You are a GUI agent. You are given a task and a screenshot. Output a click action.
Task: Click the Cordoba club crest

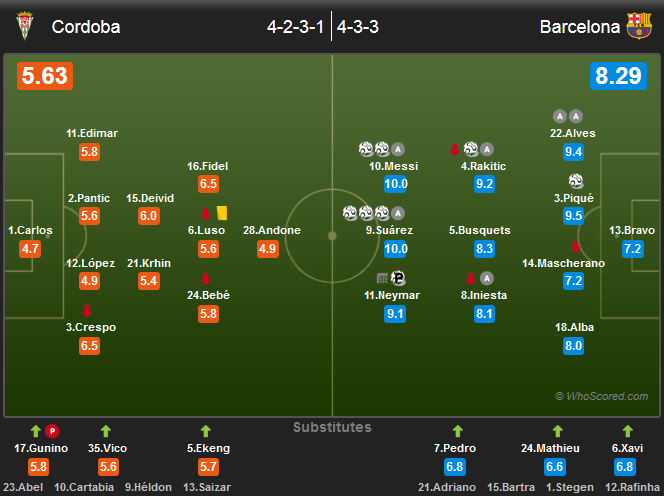[25, 26]
